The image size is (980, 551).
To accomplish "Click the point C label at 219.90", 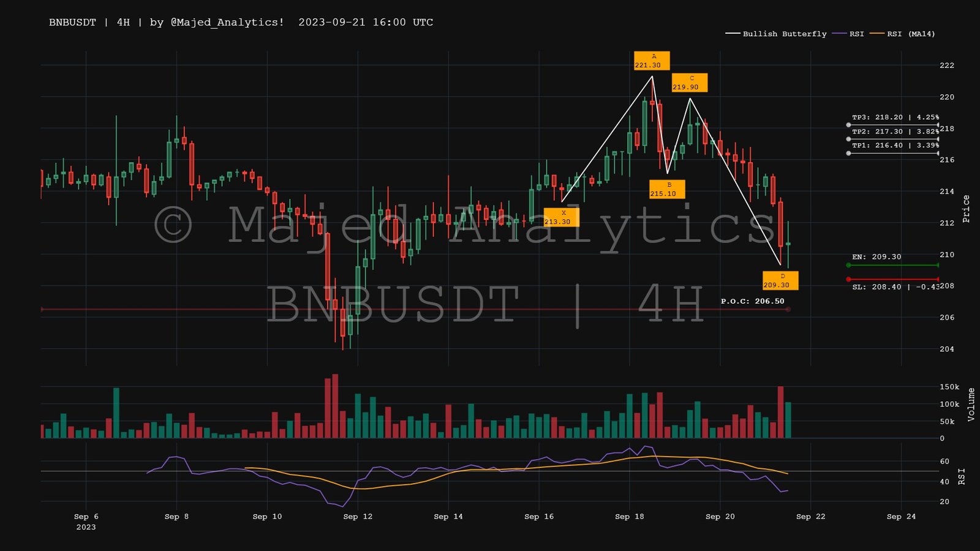I will click(689, 83).
